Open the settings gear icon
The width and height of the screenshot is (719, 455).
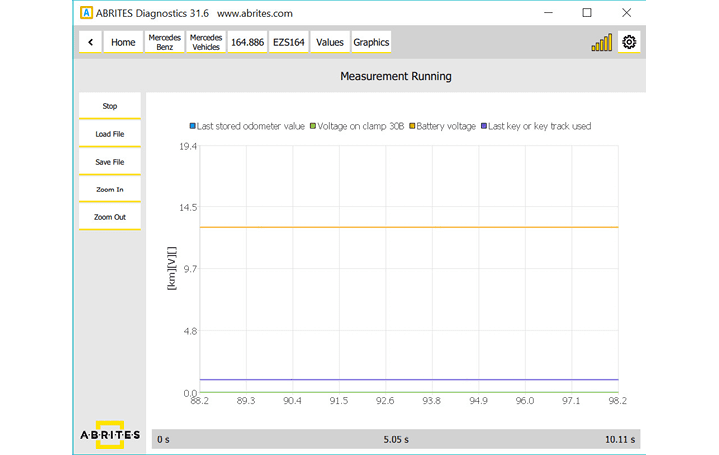629,42
